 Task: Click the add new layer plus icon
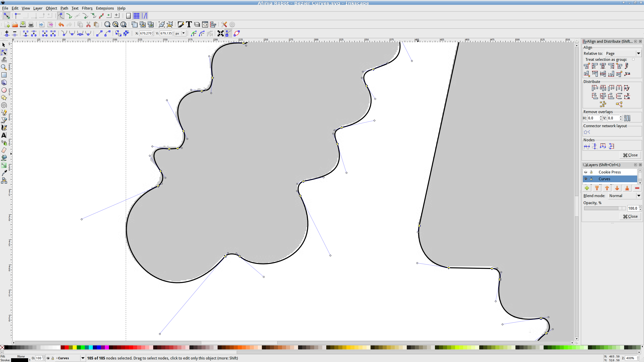coord(587,188)
